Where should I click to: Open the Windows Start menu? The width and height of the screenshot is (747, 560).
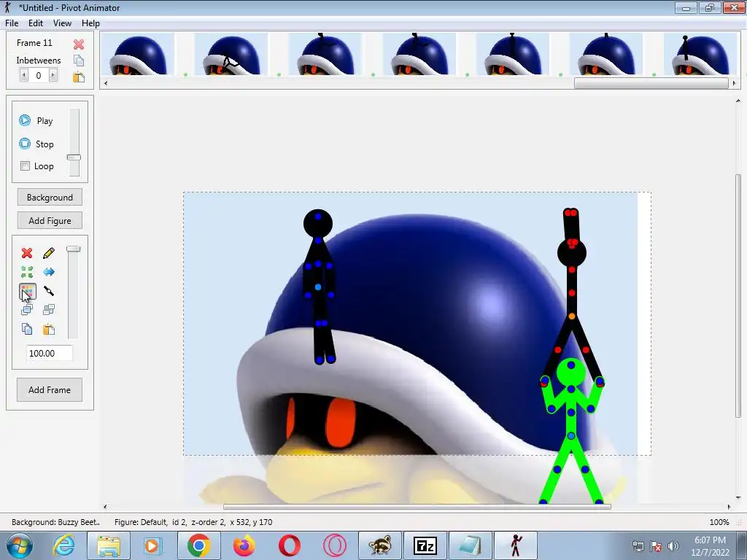coord(19,545)
